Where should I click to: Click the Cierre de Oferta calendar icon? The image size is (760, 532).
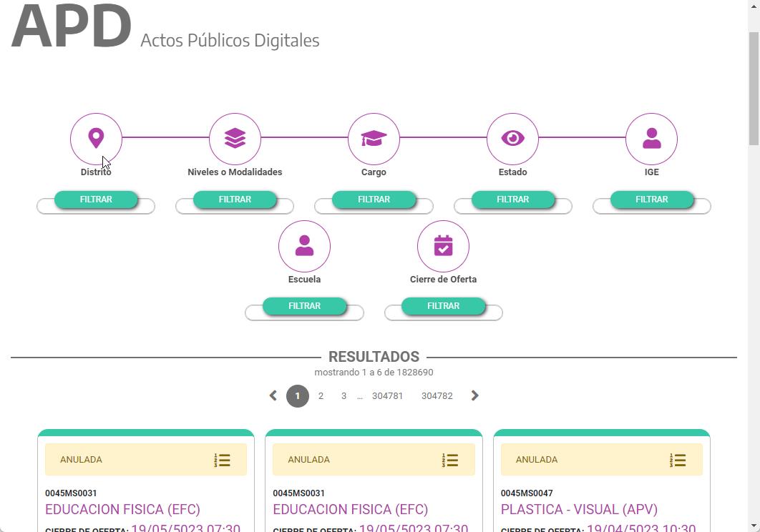(x=443, y=246)
